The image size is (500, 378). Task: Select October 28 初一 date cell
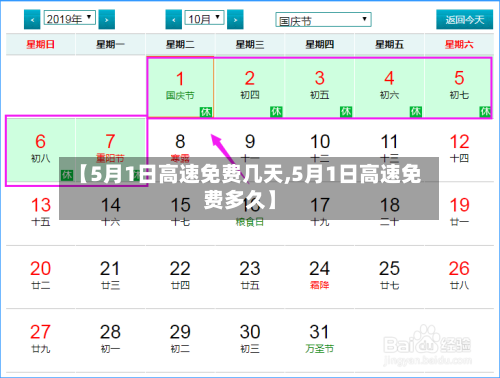click(x=110, y=340)
